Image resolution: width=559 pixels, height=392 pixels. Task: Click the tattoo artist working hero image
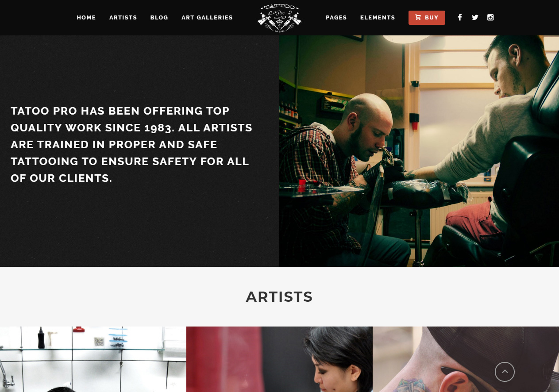click(419, 151)
